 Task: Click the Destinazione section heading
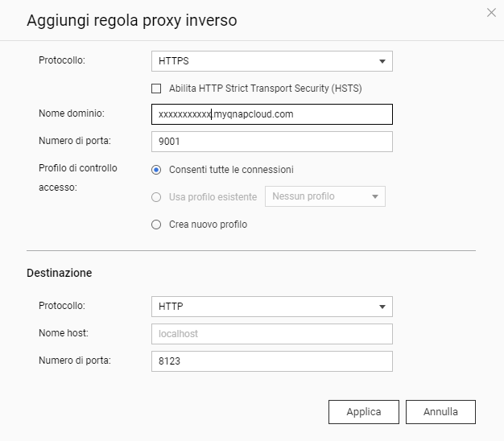(x=59, y=273)
